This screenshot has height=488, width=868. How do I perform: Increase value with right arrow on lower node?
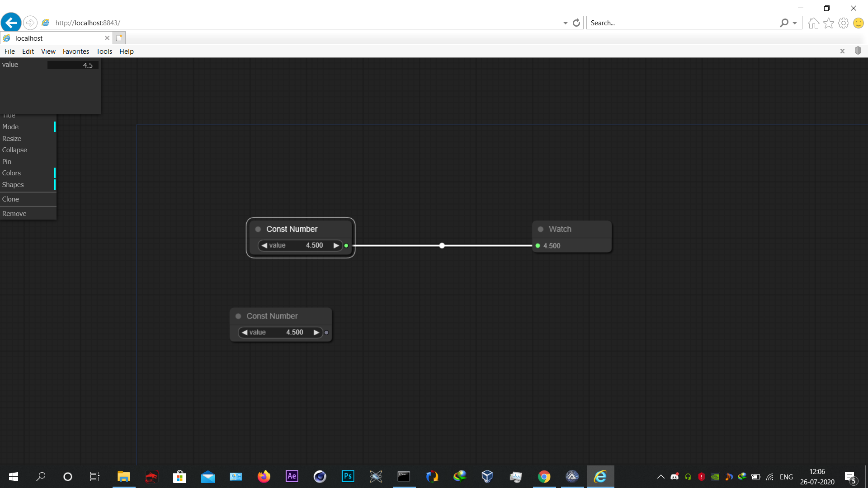[316, 333]
